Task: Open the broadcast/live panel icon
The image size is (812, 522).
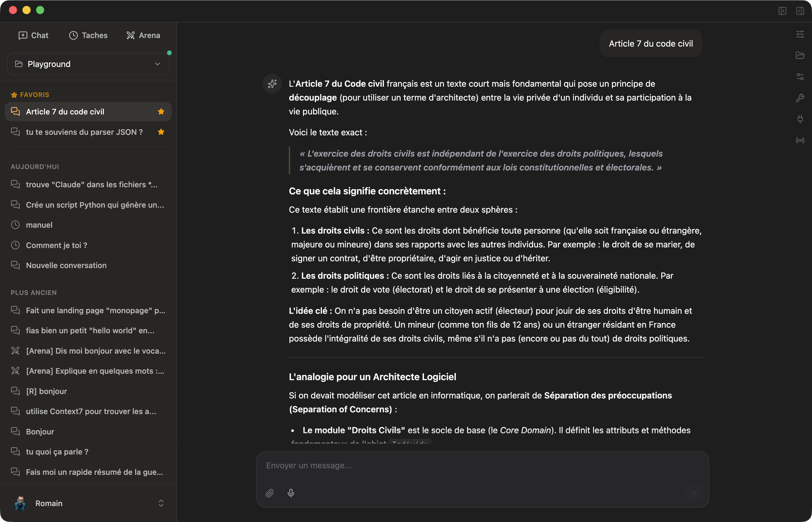Action: [800, 140]
